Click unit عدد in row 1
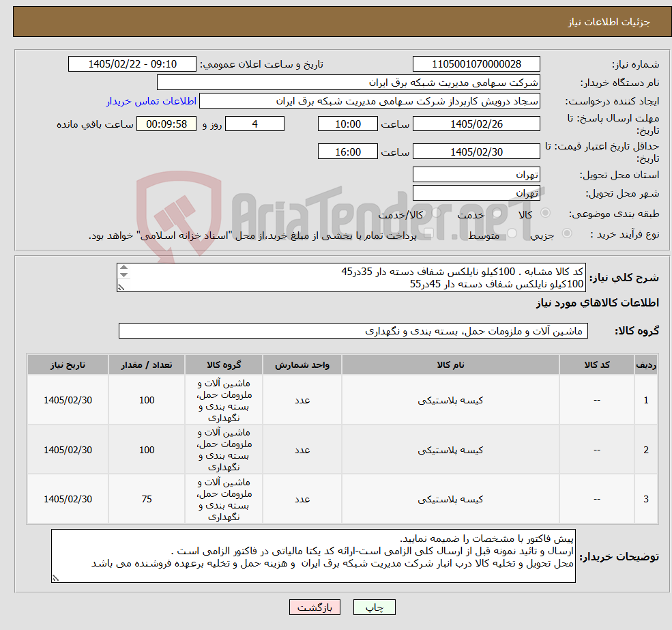The height and width of the screenshot is (630, 672). coord(302,400)
